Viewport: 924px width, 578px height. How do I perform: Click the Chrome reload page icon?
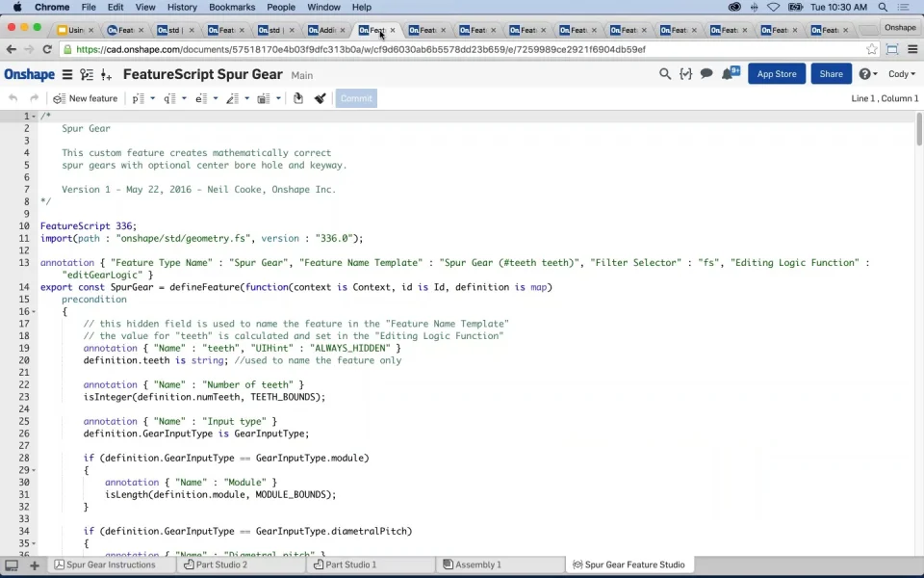click(x=47, y=49)
